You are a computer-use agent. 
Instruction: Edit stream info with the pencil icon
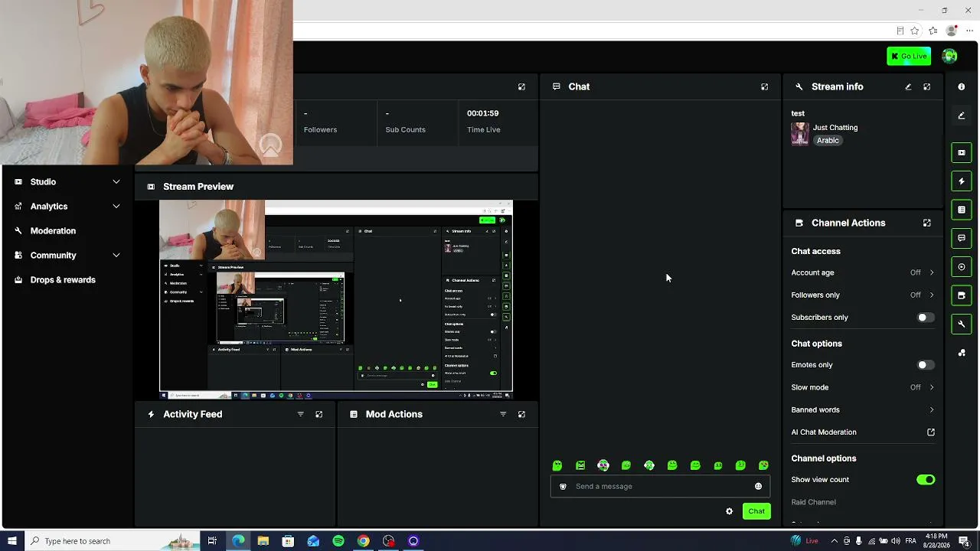(908, 86)
